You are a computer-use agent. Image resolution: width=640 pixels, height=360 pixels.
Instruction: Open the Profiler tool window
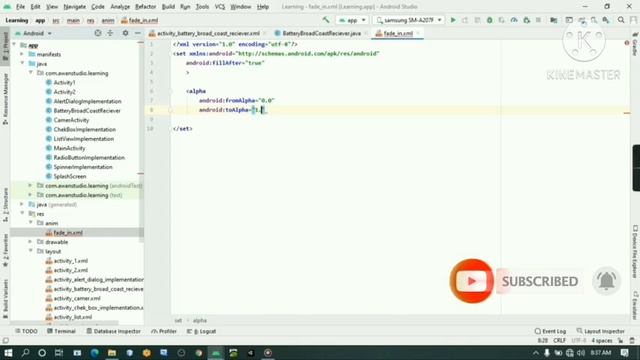coord(164,331)
